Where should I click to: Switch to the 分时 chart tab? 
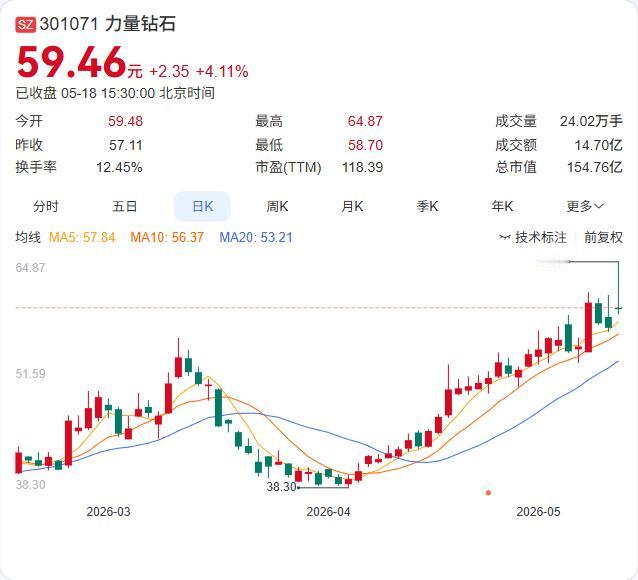(x=46, y=206)
